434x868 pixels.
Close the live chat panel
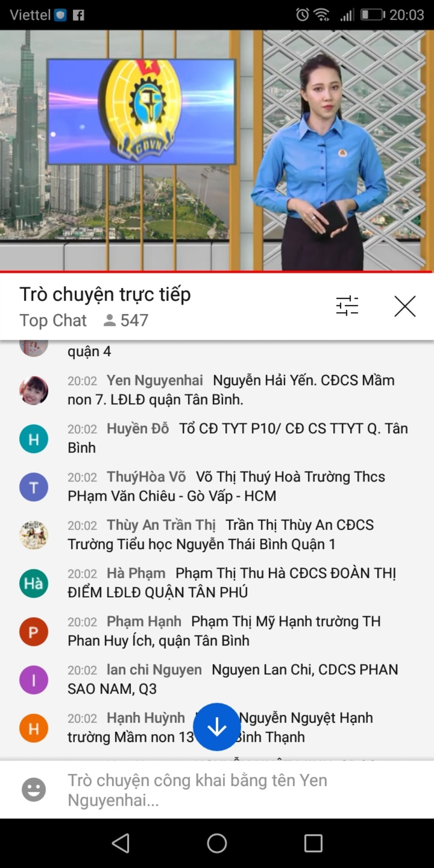click(x=405, y=306)
